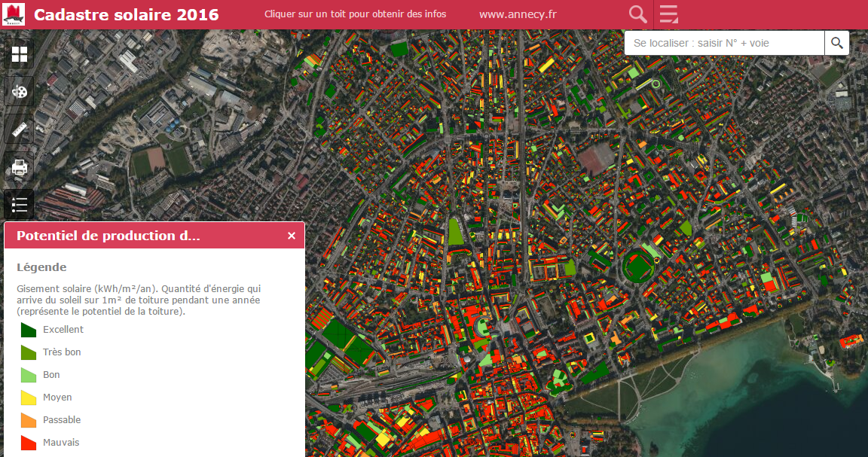Viewport: 868px width, 457px height.
Task: Click the 'Cadastre solaire 2016' title
Action: tap(127, 14)
